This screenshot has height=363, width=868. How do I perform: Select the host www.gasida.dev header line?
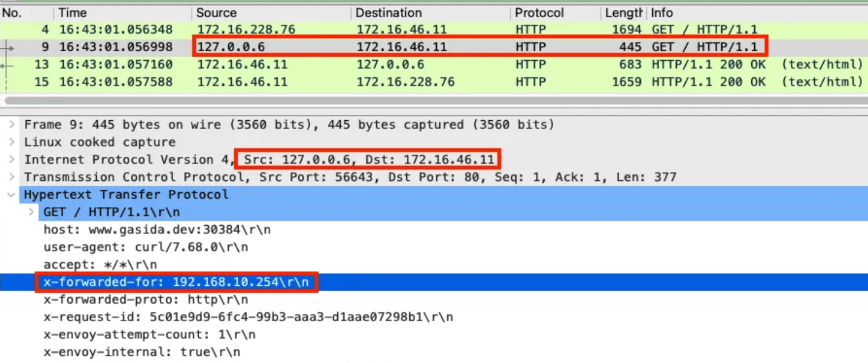(434, 230)
